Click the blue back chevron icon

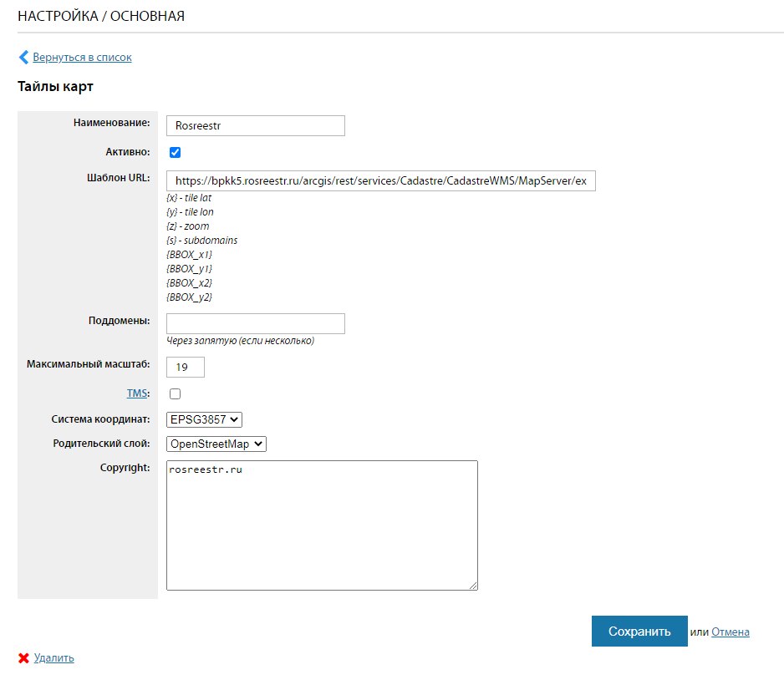[23, 58]
